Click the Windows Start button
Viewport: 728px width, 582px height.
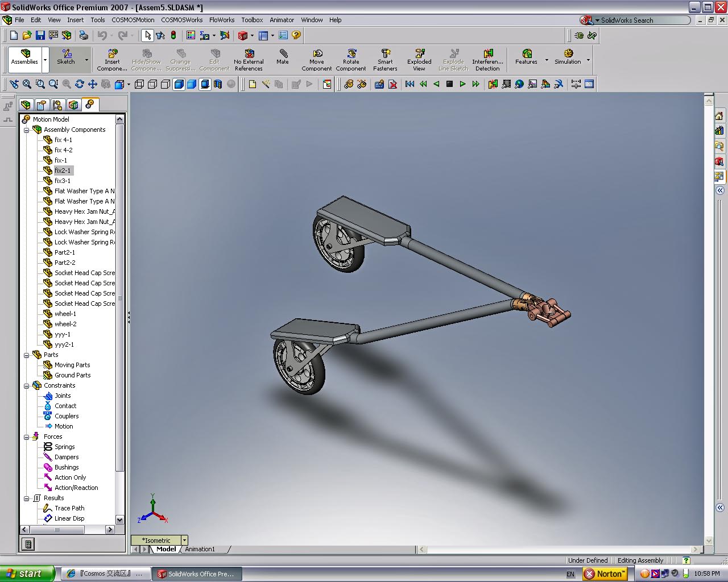click(x=27, y=573)
